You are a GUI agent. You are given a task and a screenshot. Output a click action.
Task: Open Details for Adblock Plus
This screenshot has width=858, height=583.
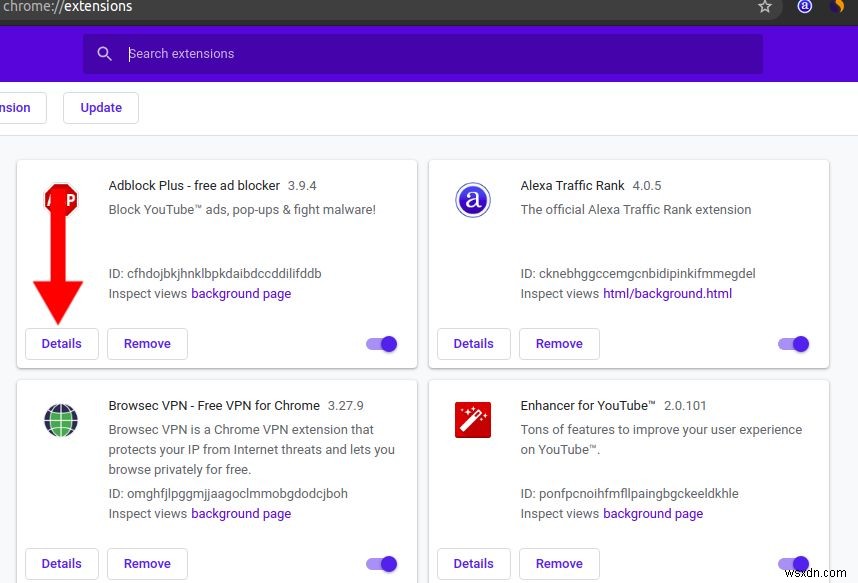point(62,344)
